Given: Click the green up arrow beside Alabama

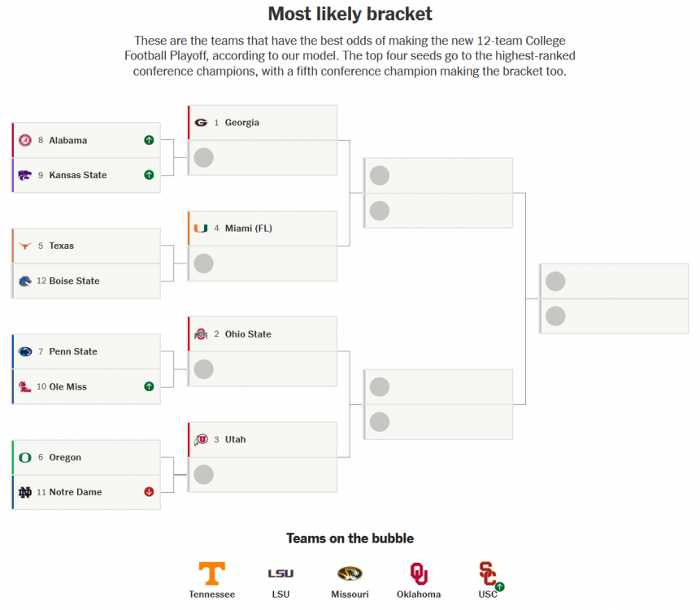Looking at the screenshot, I should [x=149, y=141].
